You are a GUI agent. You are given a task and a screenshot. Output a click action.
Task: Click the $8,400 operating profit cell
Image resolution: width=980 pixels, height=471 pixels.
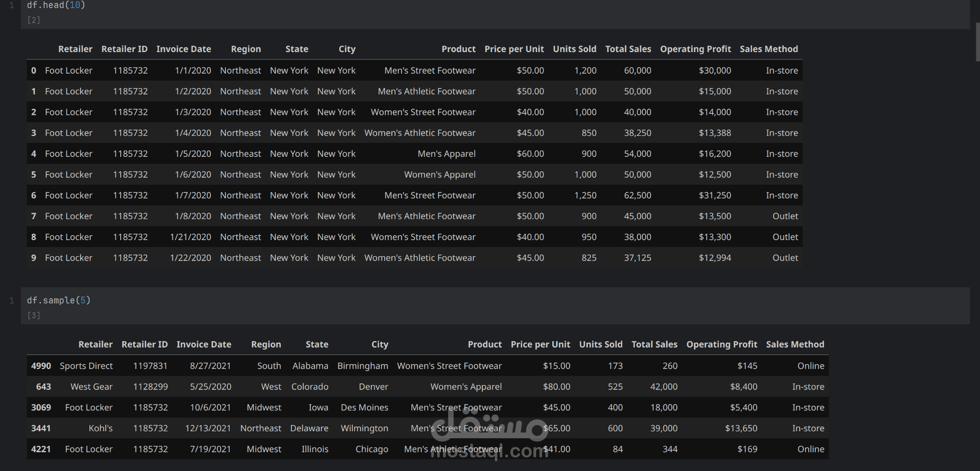coord(744,387)
